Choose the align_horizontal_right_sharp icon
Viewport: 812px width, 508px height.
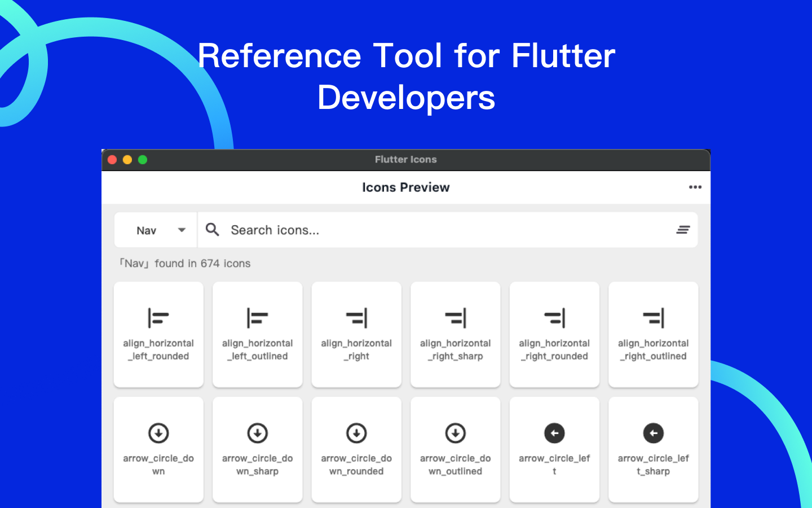[456, 334]
